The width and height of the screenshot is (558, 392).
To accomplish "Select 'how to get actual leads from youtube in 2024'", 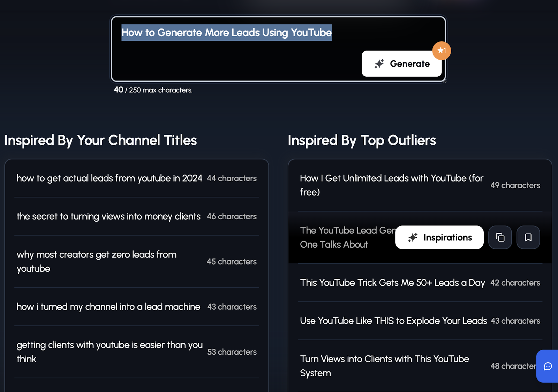I will (109, 178).
